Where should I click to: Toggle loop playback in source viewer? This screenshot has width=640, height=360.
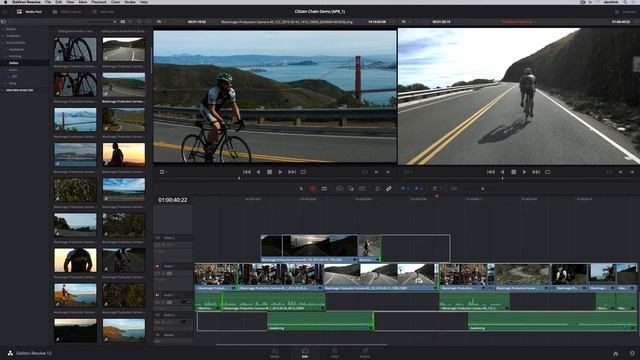(303, 172)
